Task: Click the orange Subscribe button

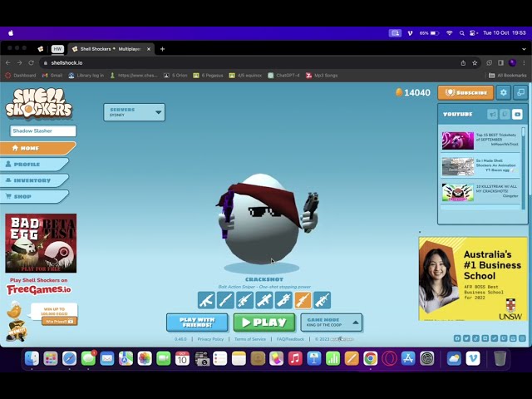Action: pyautogui.click(x=465, y=92)
